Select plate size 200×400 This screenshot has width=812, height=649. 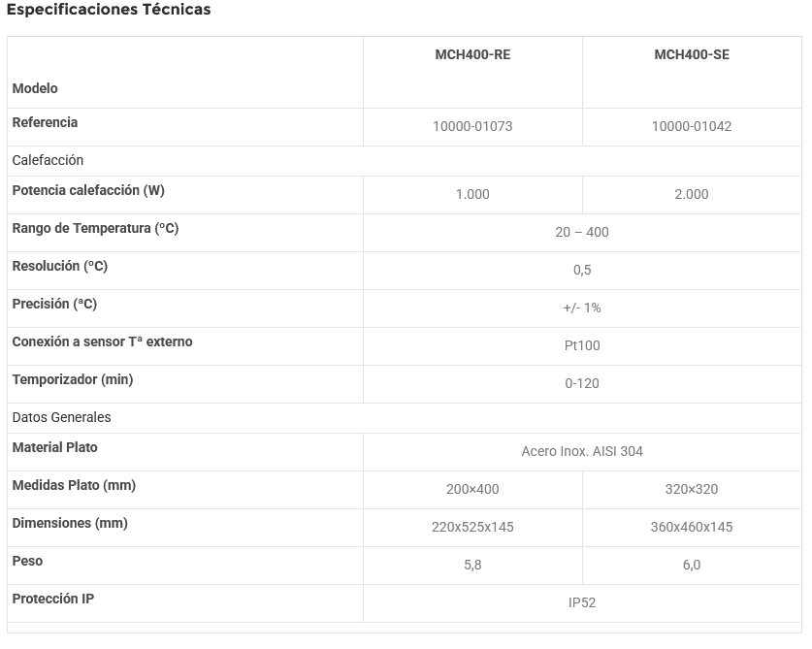tap(472, 489)
